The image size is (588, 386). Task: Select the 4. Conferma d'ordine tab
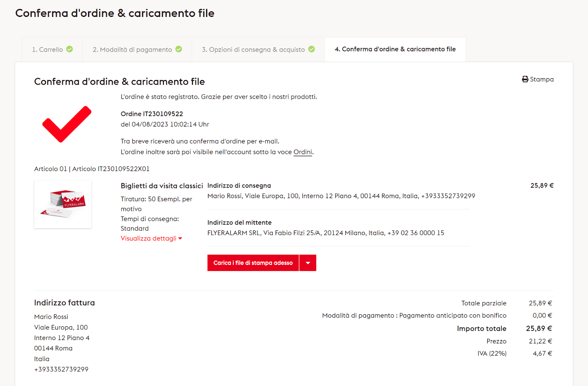click(395, 49)
